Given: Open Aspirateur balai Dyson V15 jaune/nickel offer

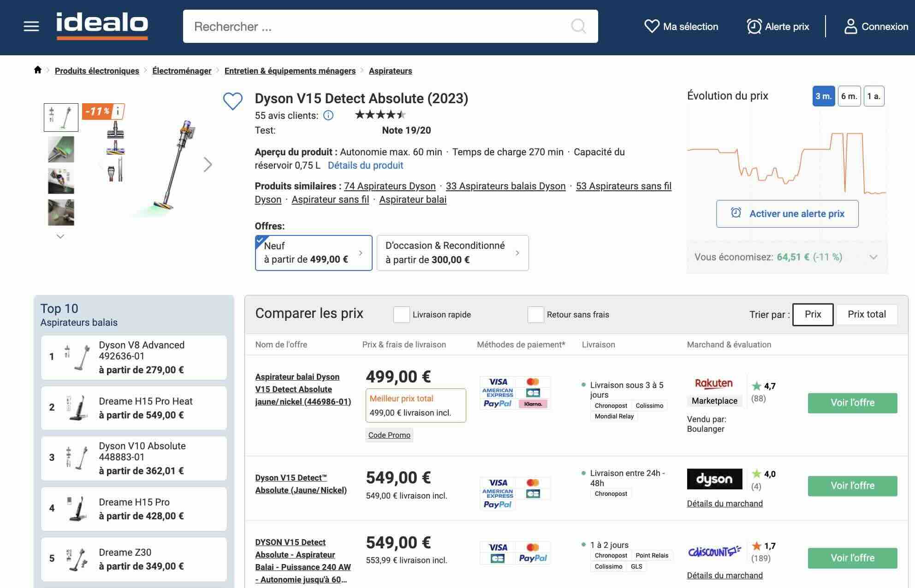Looking at the screenshot, I should pos(303,389).
